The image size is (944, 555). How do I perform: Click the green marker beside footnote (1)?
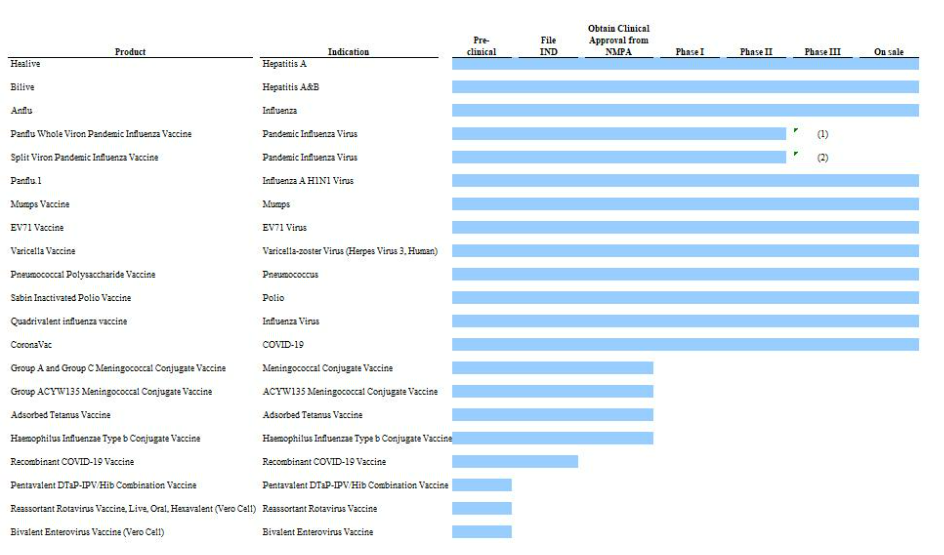click(x=795, y=131)
